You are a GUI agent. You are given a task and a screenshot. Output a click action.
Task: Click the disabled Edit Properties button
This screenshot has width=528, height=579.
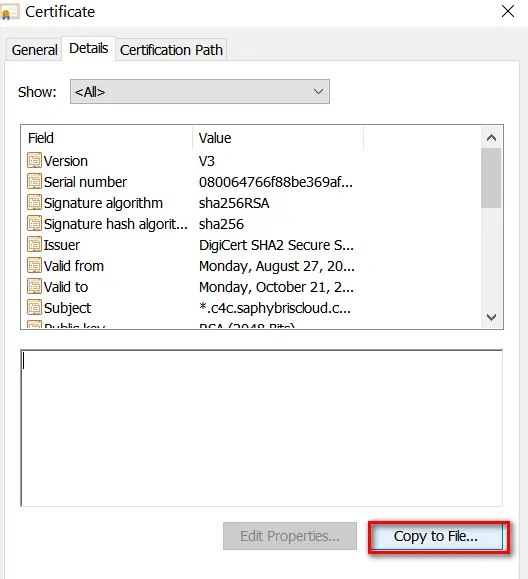(x=290, y=536)
